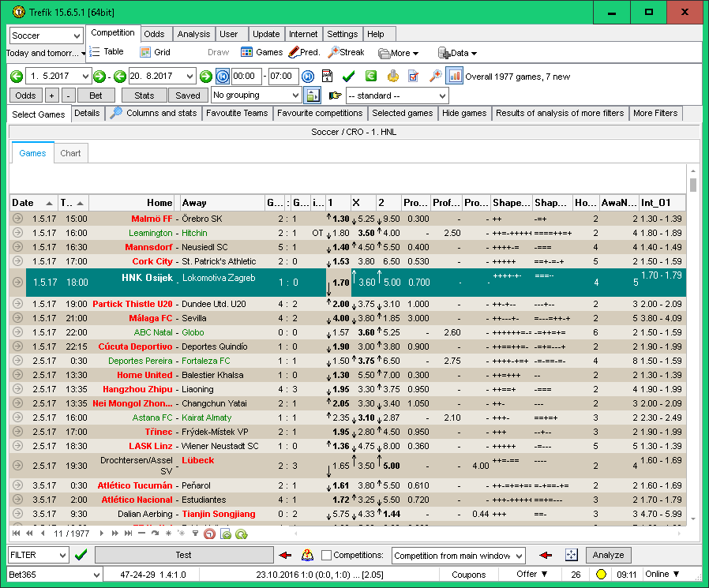Switch to the Analysis tab
The width and height of the screenshot is (709, 588).
[x=193, y=34]
